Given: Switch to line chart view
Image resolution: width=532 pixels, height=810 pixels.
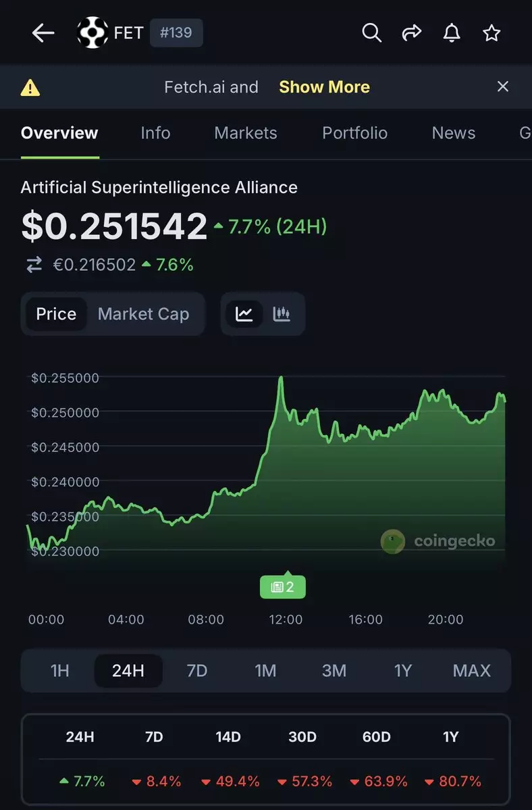Looking at the screenshot, I should tap(244, 314).
